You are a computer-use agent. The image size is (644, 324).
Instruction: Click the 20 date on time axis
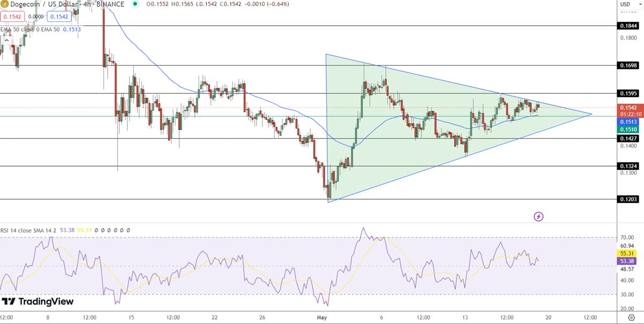coord(548,318)
